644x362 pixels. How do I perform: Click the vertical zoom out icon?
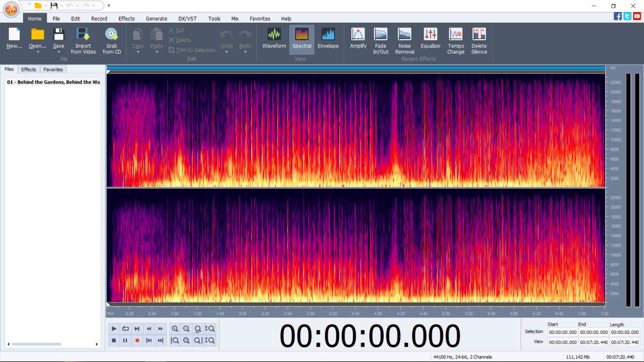[210, 341]
